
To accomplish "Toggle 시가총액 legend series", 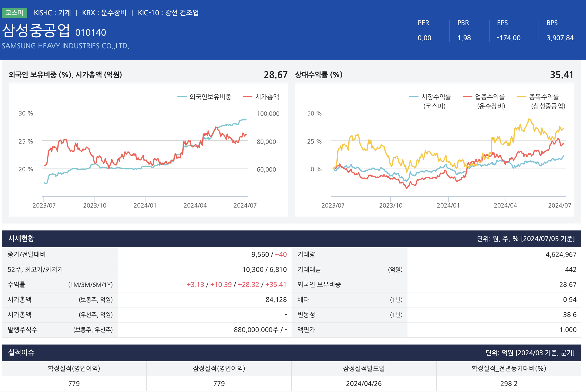I will (267, 97).
